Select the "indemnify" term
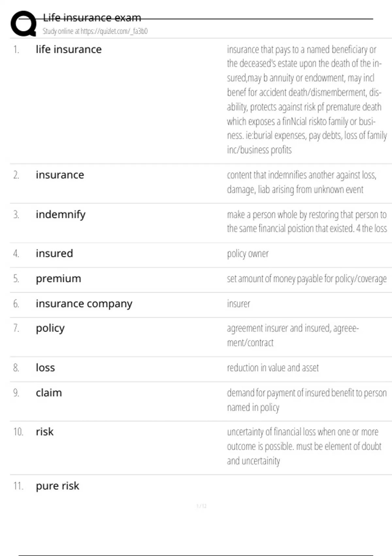This screenshot has width=392, height=556. (60, 215)
